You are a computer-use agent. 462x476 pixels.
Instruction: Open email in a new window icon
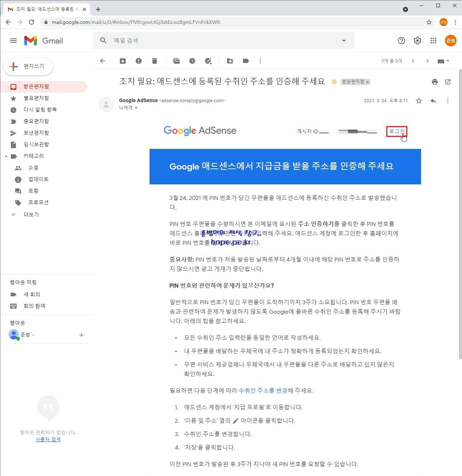(448, 82)
